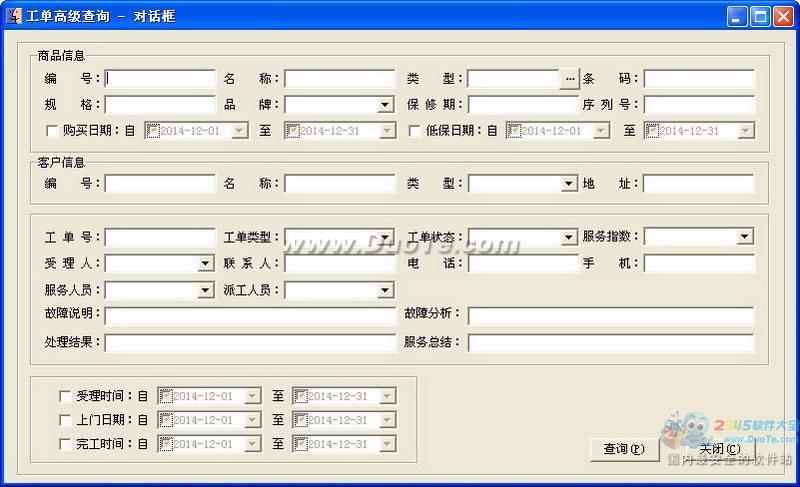The image size is (800, 487).
Task: Click the customer 编号 input field
Action: (160, 184)
